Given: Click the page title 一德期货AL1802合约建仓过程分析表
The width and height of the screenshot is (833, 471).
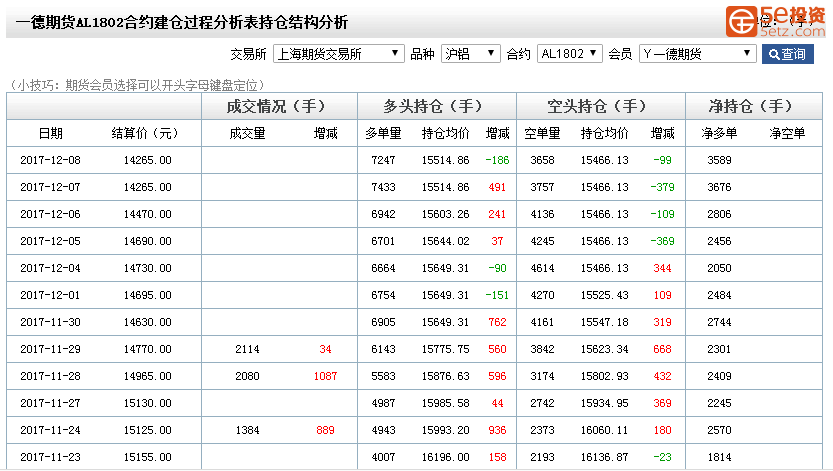Looking at the screenshot, I should (x=142, y=22).
